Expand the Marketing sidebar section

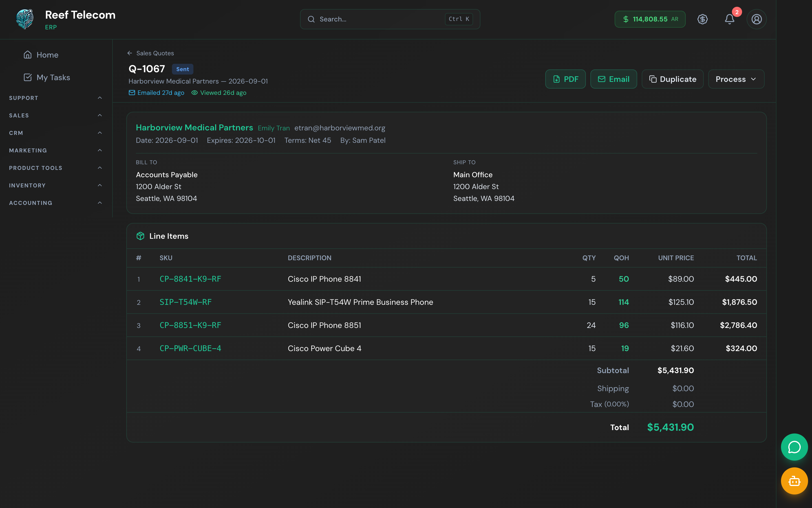[x=56, y=150]
